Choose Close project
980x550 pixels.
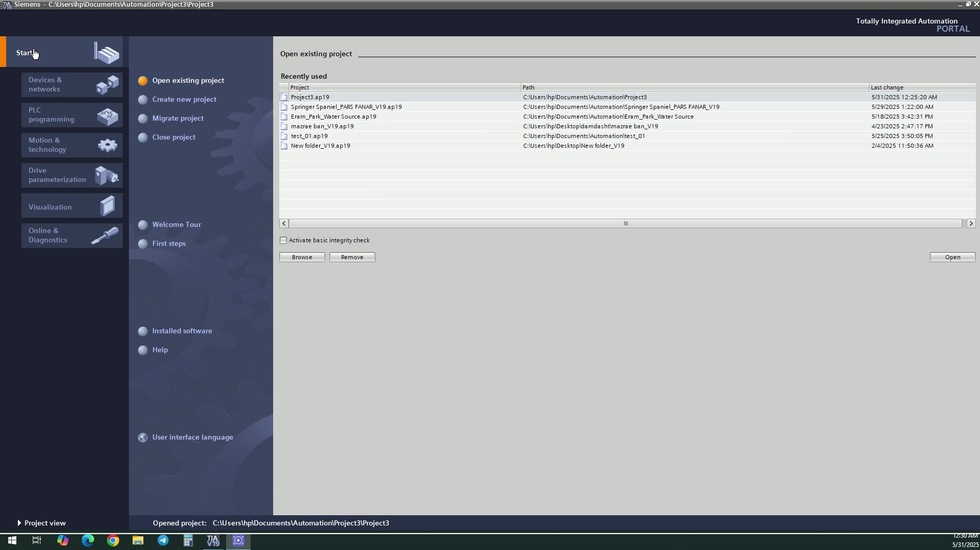coord(174,137)
